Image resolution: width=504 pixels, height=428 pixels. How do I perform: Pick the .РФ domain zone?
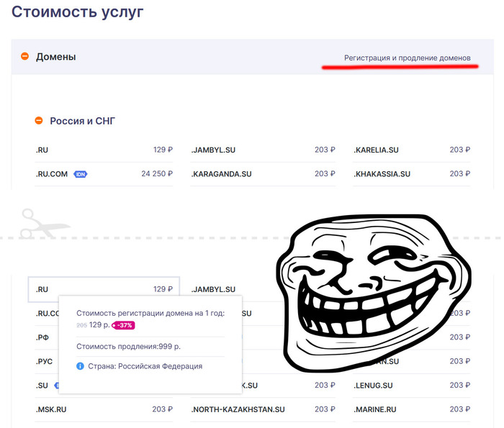click(43, 337)
